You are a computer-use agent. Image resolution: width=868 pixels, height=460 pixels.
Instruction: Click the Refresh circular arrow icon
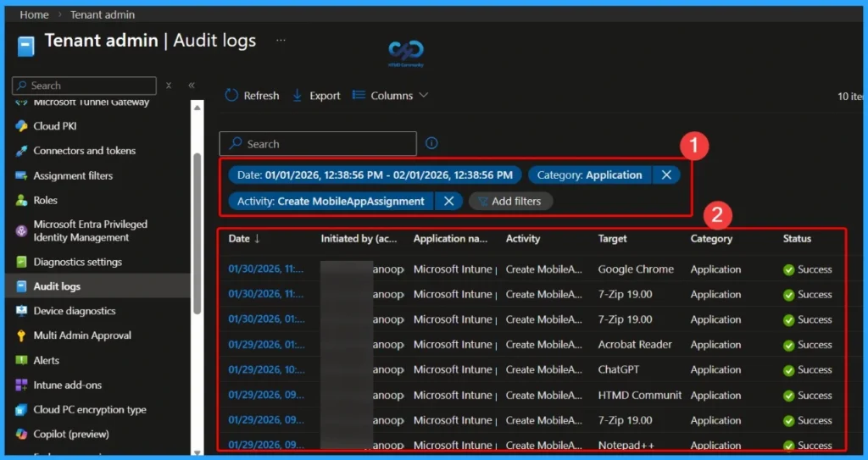pyautogui.click(x=231, y=95)
